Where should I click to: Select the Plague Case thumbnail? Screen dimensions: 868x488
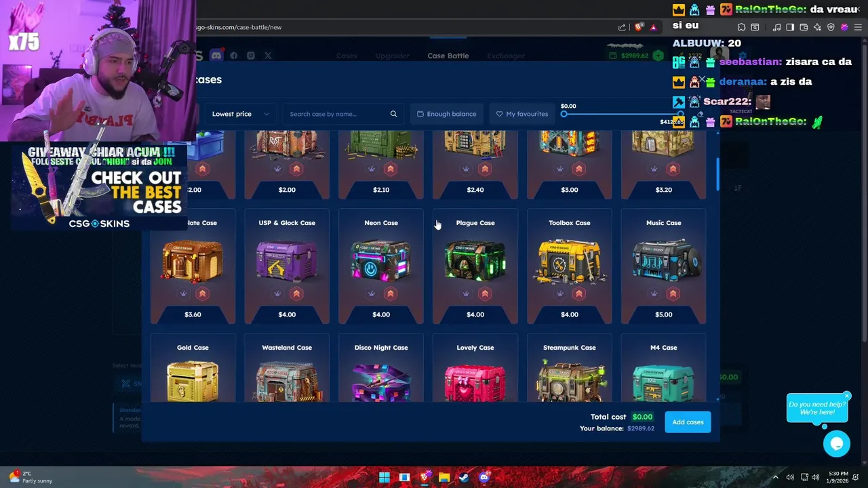(x=475, y=261)
